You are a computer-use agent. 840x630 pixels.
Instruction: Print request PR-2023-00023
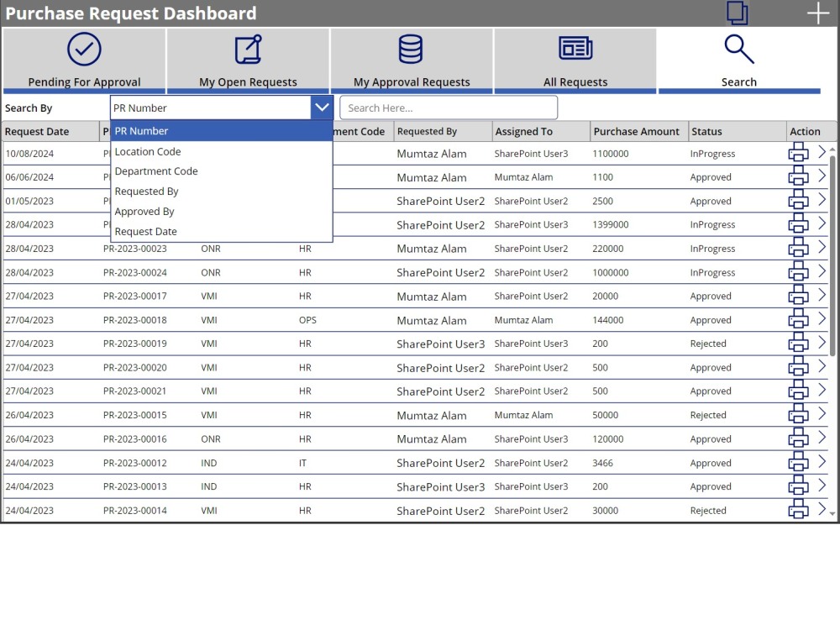tap(798, 248)
